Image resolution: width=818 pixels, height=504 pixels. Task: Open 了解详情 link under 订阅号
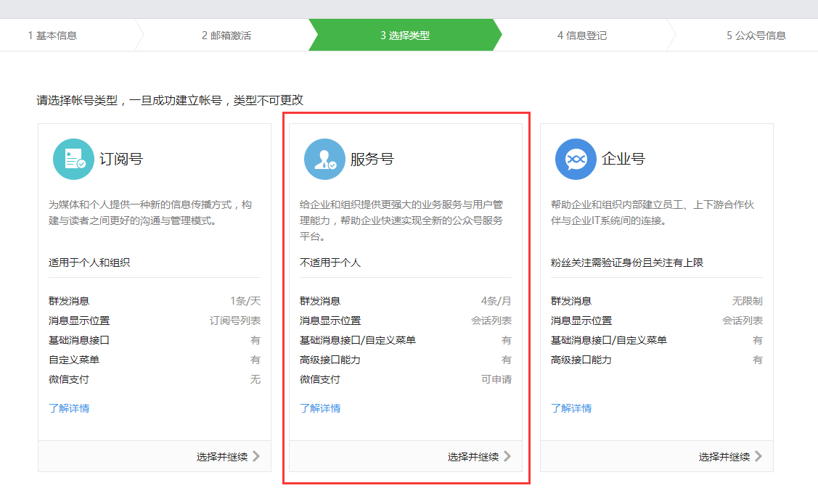(x=69, y=408)
